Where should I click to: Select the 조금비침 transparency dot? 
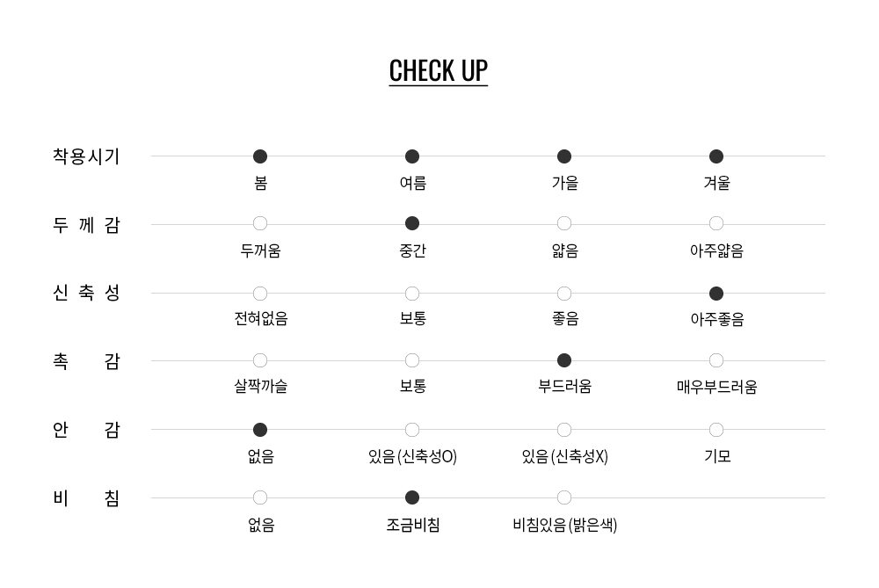[x=412, y=497]
